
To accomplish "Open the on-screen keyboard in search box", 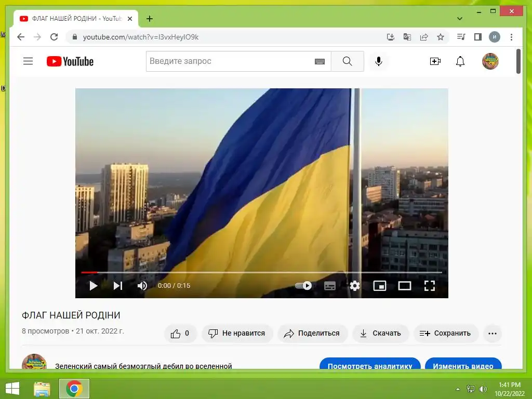I will click(320, 61).
